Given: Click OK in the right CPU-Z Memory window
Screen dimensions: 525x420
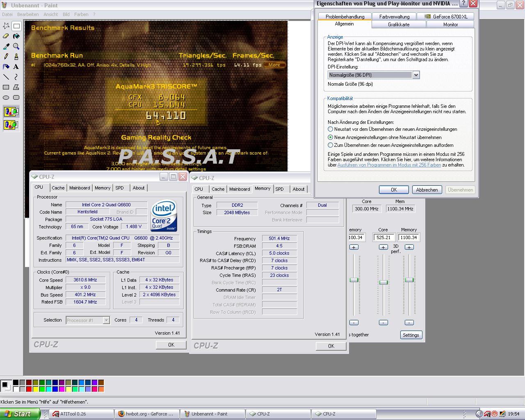Looking at the screenshot, I should [x=331, y=346].
